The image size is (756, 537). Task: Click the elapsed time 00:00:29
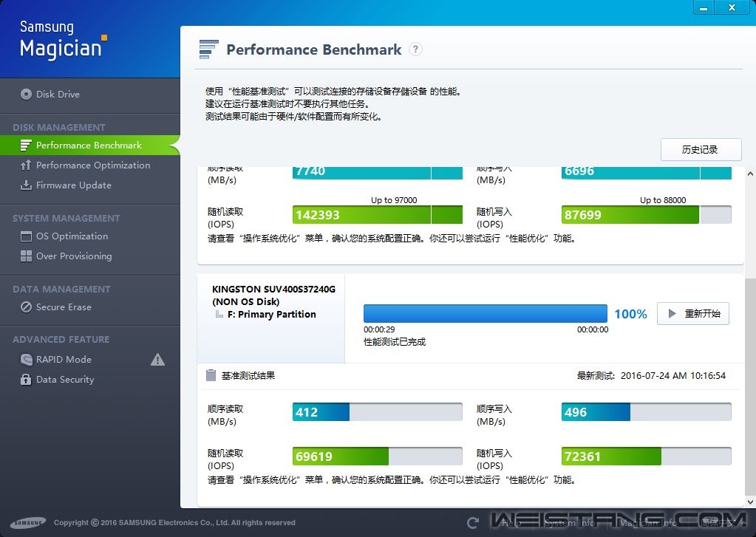point(379,329)
